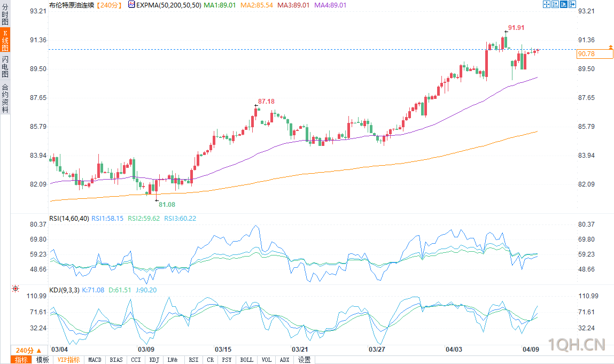Image resolution: width=614 pixels, height=364 pixels.
Task: Open the 合约资料 side tab
Action: click(5, 98)
